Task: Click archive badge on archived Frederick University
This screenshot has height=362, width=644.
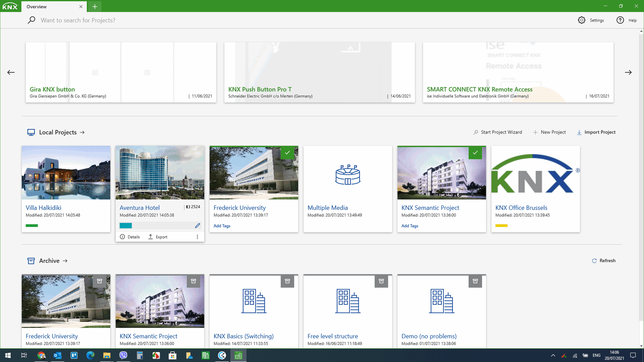Action: coord(99,281)
